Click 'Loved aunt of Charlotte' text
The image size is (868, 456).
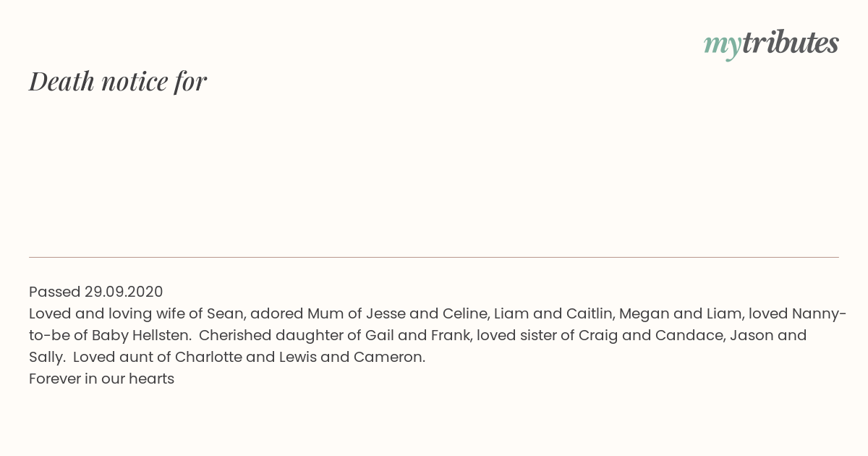[159, 357]
